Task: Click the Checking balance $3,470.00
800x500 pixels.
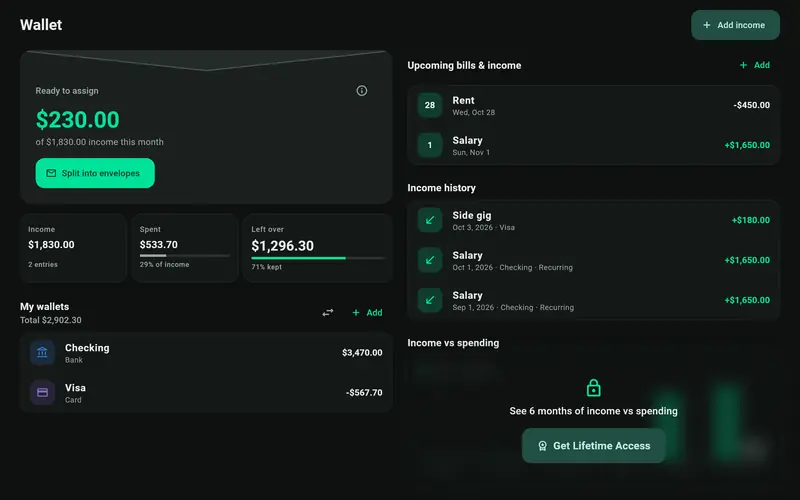Action: [x=362, y=353]
